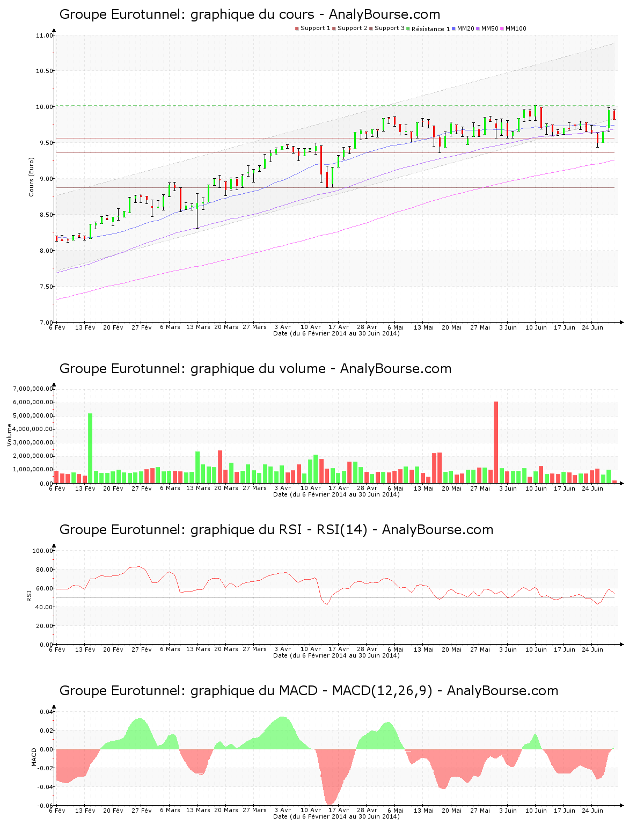
Task: Click the date range caption under volume chart
Action: pos(336,494)
